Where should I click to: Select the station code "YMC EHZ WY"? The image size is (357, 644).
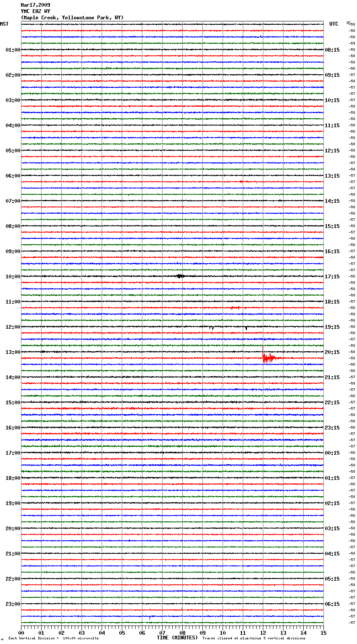pos(35,11)
